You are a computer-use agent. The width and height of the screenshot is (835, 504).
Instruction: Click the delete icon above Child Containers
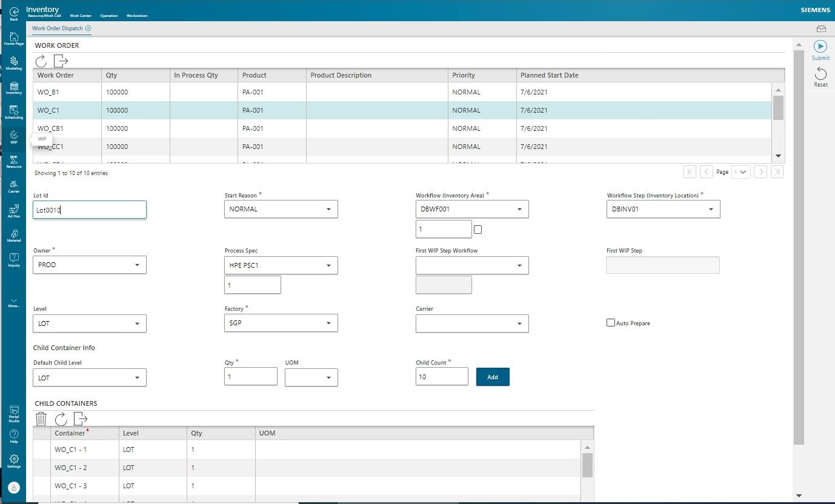click(x=41, y=419)
